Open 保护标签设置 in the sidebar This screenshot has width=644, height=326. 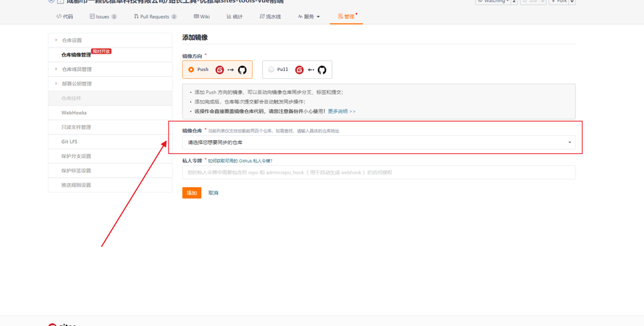click(110, 171)
